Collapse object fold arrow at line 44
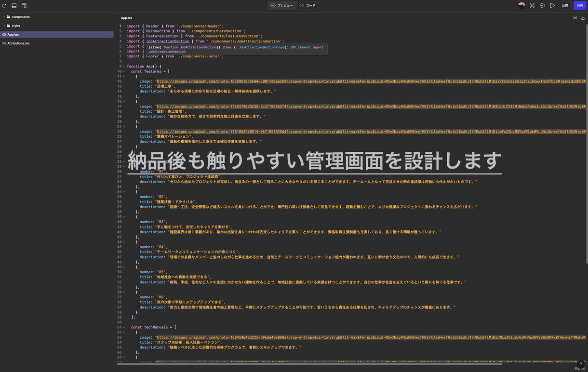This screenshot has width=588, height=372. pos(124,242)
